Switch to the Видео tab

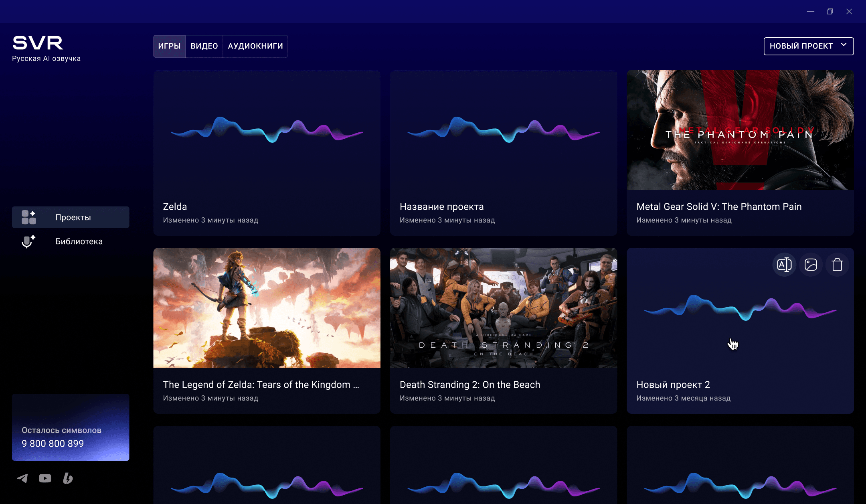tap(204, 46)
